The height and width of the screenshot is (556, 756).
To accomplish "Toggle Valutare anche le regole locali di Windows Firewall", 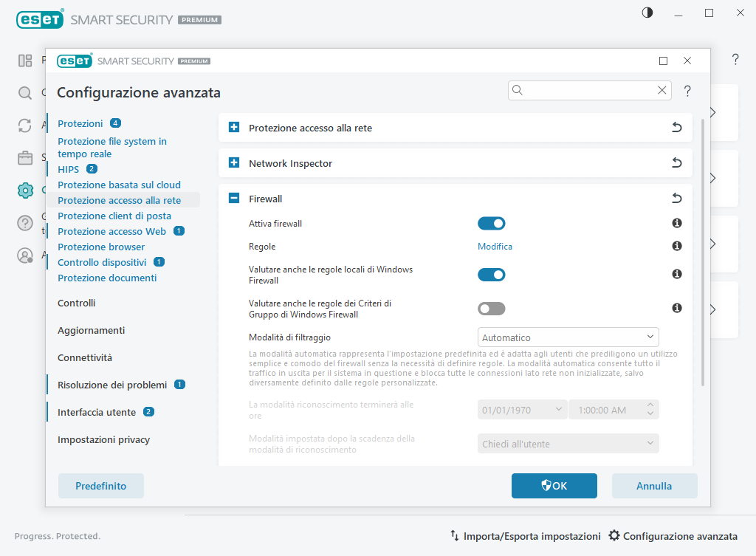I will 491,275.
